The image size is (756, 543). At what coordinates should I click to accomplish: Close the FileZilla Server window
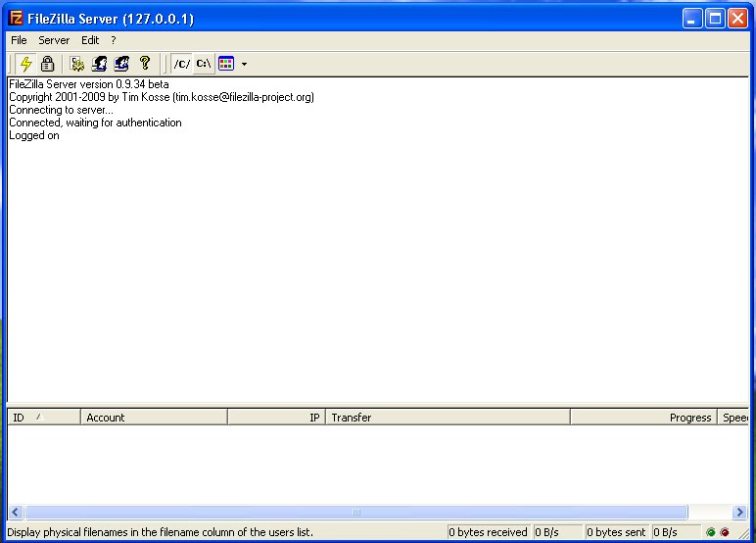(x=737, y=19)
